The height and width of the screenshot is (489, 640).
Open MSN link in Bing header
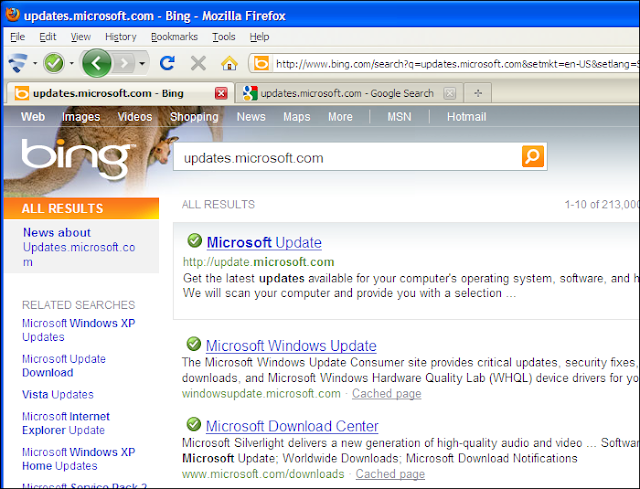pyautogui.click(x=399, y=117)
